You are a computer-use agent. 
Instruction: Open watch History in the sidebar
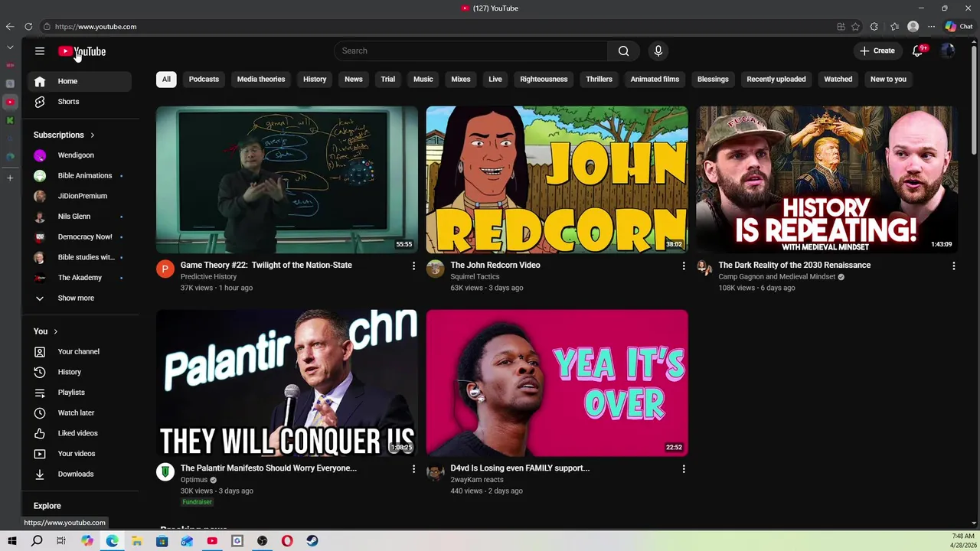pos(80,372)
